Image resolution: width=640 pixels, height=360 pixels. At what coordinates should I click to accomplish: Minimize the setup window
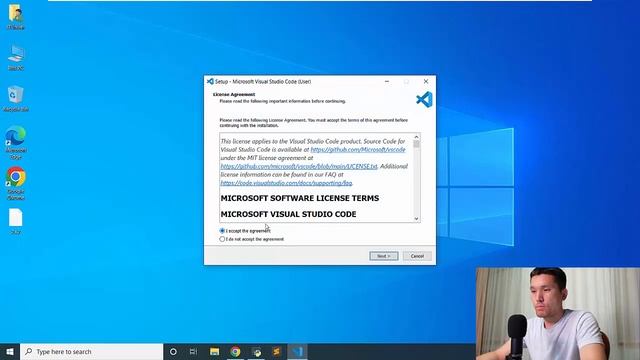point(387,82)
